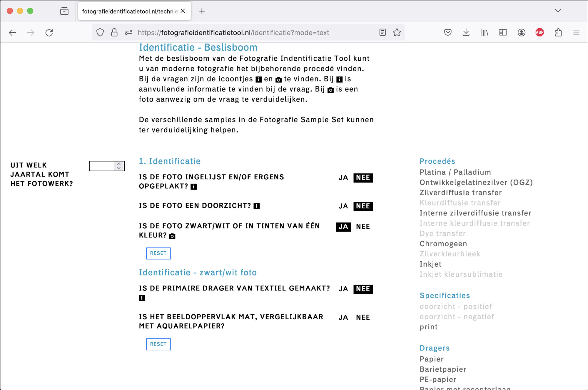Viewport: 588px width, 390px height.
Task: Answer JA for 'ingelijst' question
Action: click(x=343, y=178)
